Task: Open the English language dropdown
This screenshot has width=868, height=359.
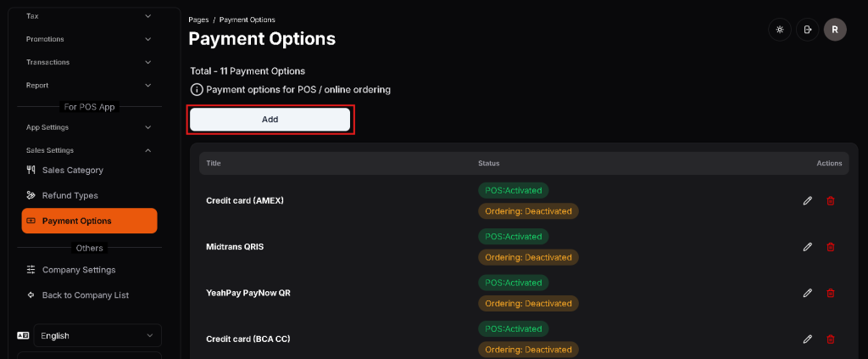Action: (98, 335)
